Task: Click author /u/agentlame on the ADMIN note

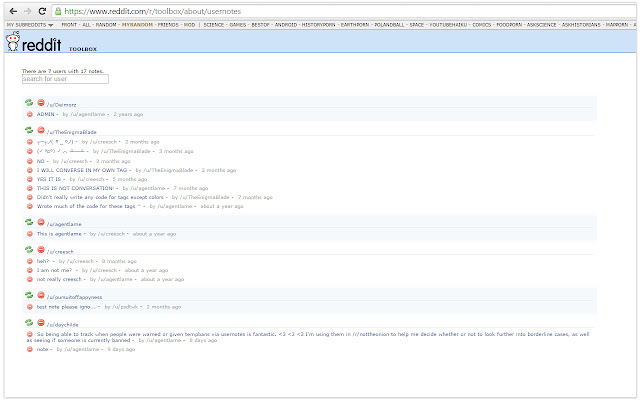Action: 88,114
